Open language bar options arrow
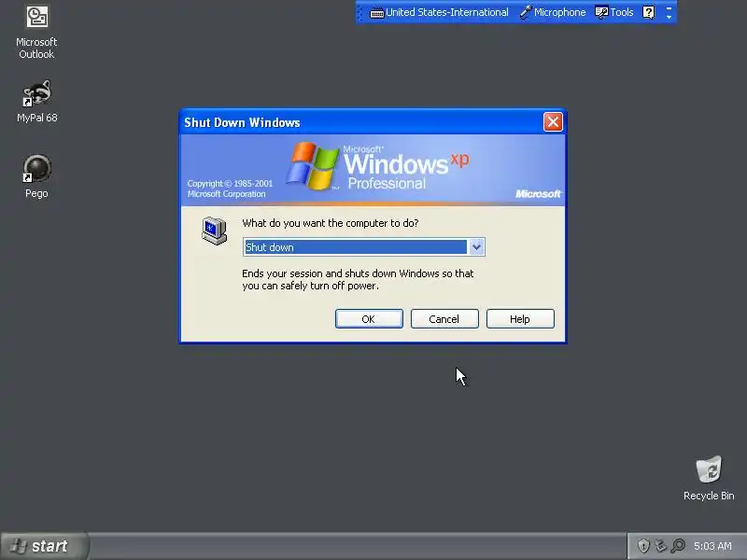Image resolution: width=747 pixels, height=560 pixels. point(669,16)
